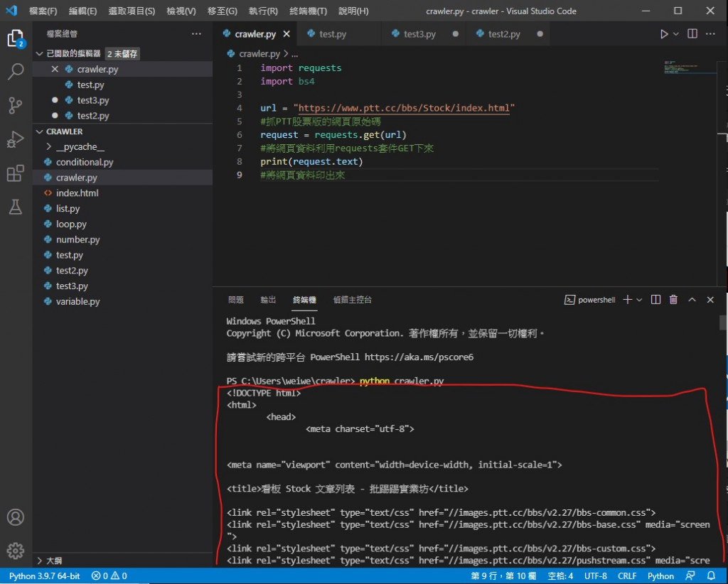728x584 pixels.
Task: Create a new terminal with plus icon
Action: point(627,300)
